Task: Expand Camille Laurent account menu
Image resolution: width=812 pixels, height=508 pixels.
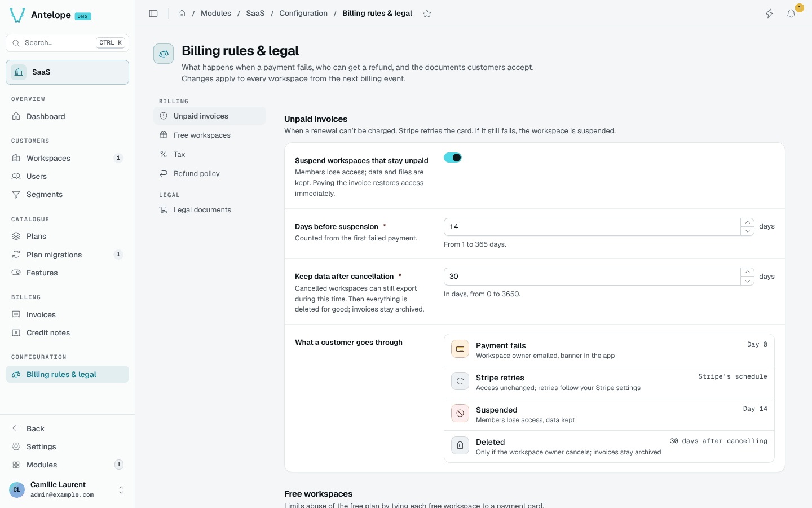Action: 67,489
